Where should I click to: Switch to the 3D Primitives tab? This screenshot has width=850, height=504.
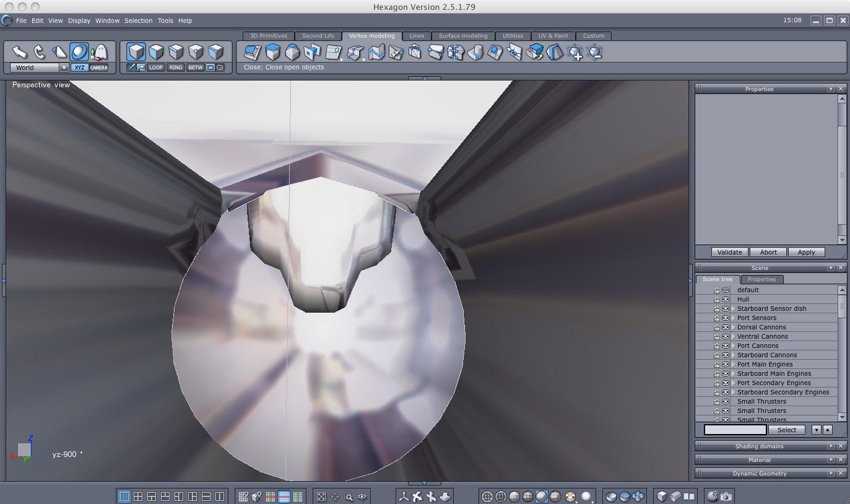click(x=269, y=36)
